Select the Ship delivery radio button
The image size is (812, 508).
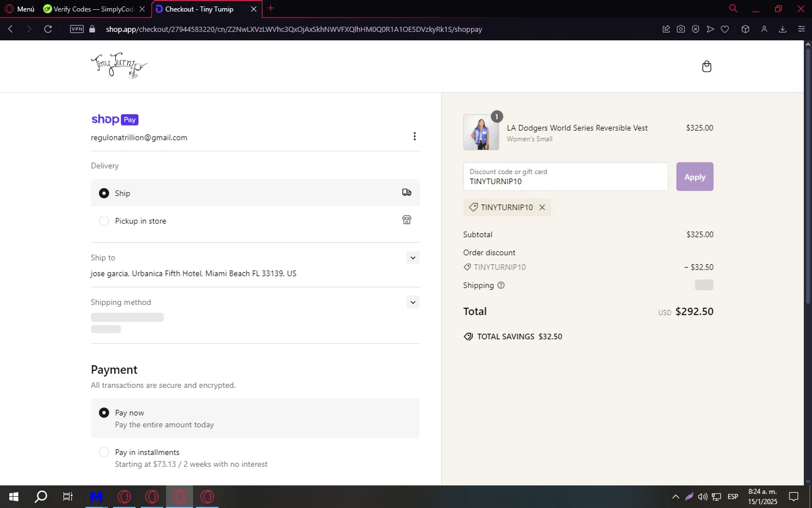coord(104,193)
